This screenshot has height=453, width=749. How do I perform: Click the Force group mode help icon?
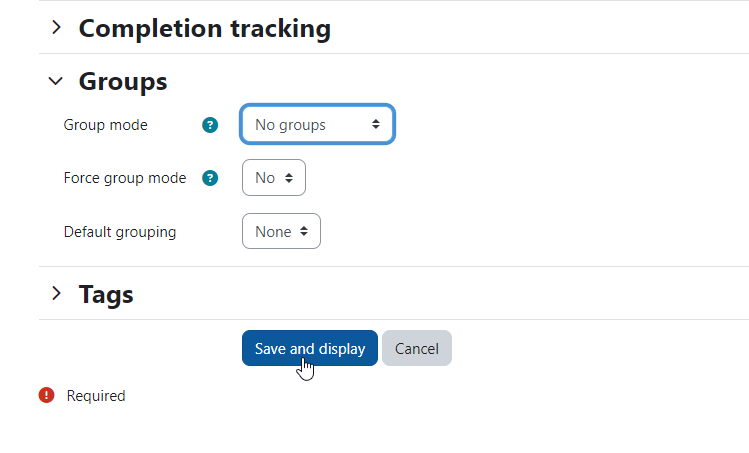tap(210, 178)
